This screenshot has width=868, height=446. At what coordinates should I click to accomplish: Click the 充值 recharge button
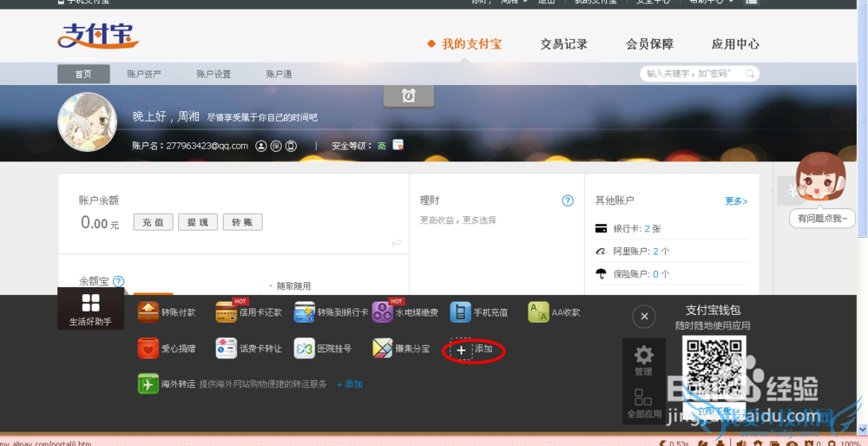[x=153, y=222]
